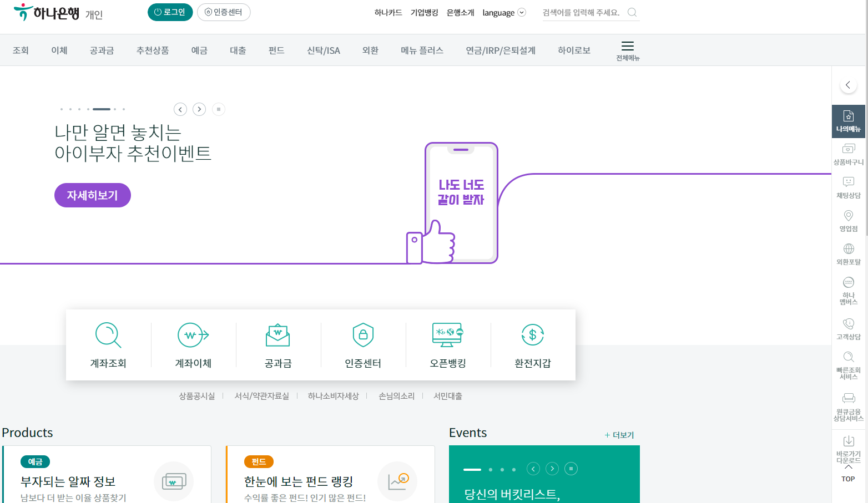Open the 계좌이체 won-arrow icon
The image size is (868, 503).
(x=193, y=335)
